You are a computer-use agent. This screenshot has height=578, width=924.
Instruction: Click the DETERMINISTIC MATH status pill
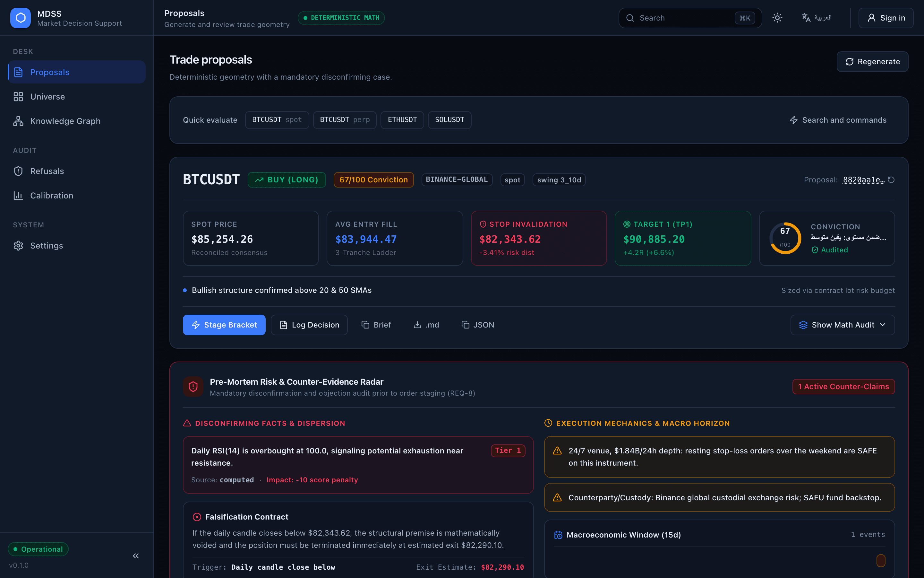pyautogui.click(x=341, y=18)
